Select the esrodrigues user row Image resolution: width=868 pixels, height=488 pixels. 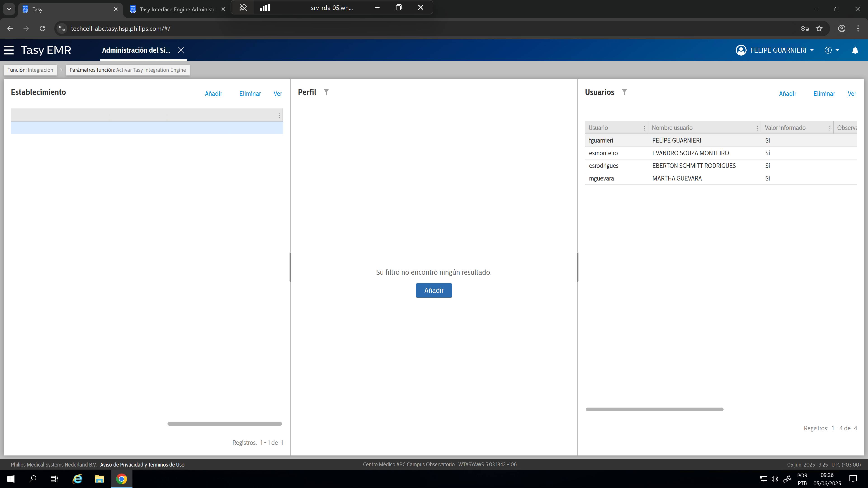click(721, 166)
